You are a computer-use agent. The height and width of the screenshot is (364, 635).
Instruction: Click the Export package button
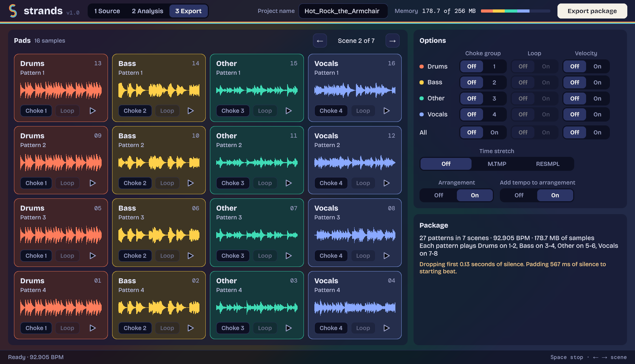pos(592,11)
